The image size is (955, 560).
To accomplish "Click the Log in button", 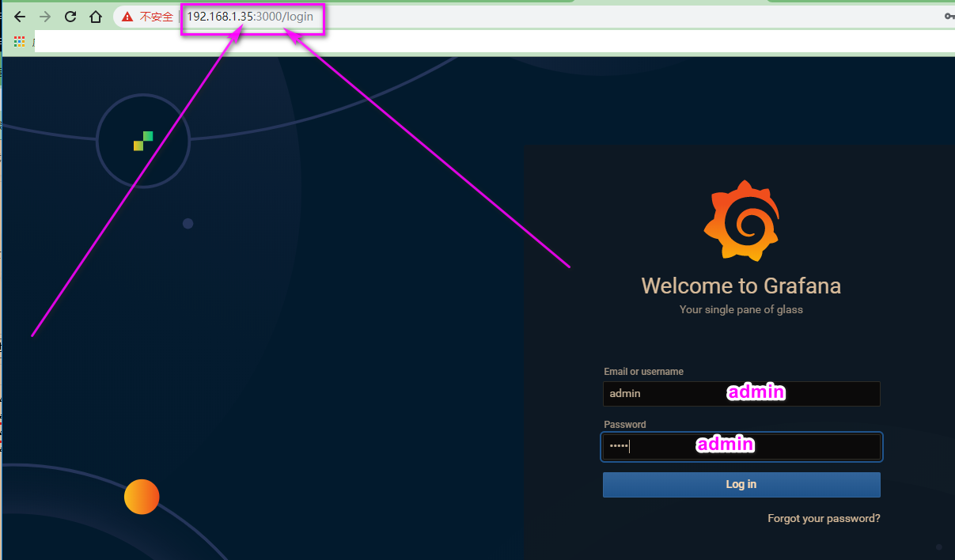I will pos(741,485).
